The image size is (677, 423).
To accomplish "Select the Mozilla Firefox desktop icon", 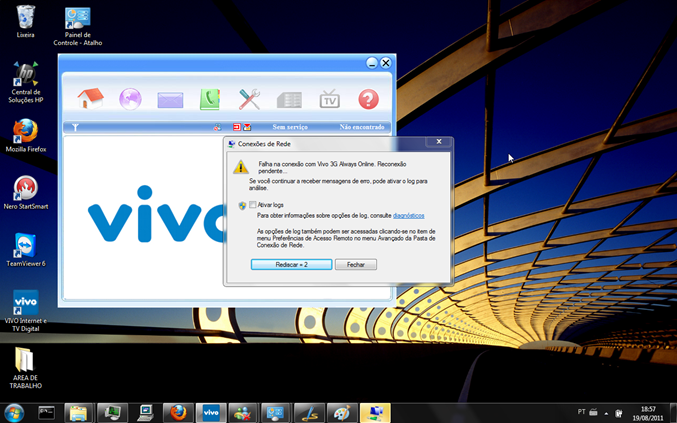I will point(26,136).
